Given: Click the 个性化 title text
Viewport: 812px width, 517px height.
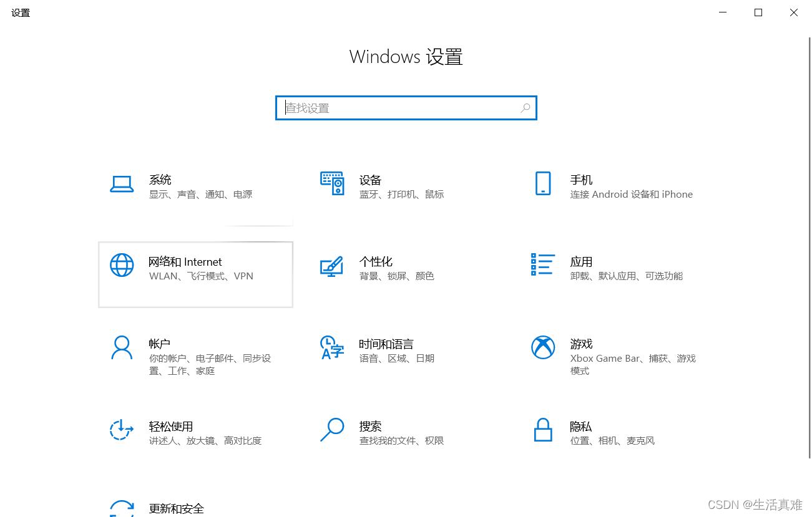Looking at the screenshot, I should 376,261.
